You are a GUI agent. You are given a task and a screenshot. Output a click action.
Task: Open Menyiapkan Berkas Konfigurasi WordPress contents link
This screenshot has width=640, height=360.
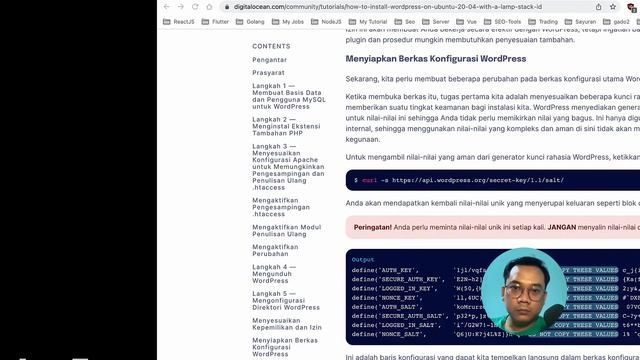coord(285,347)
